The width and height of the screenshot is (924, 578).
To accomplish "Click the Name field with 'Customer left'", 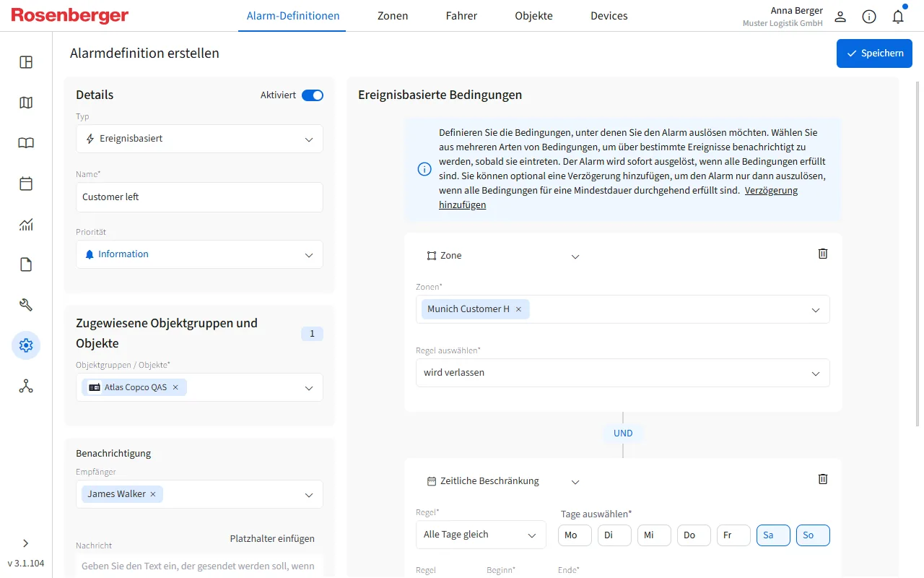I will point(199,197).
